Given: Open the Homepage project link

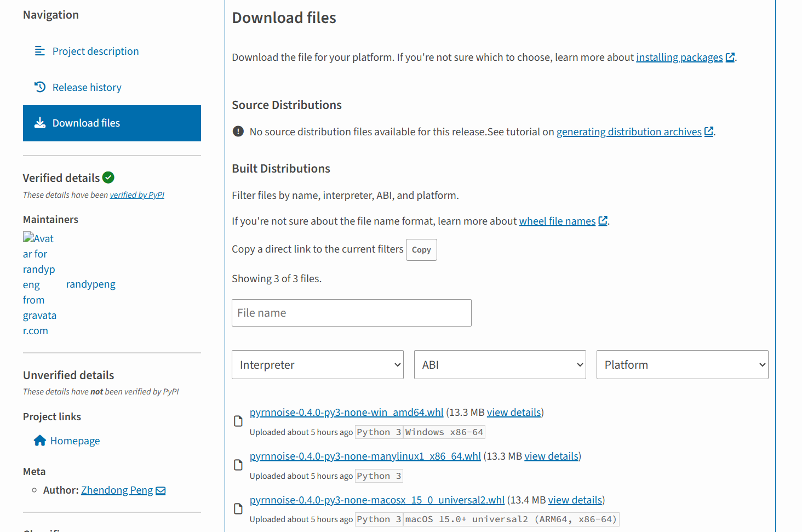Looking at the screenshot, I should click(x=75, y=441).
